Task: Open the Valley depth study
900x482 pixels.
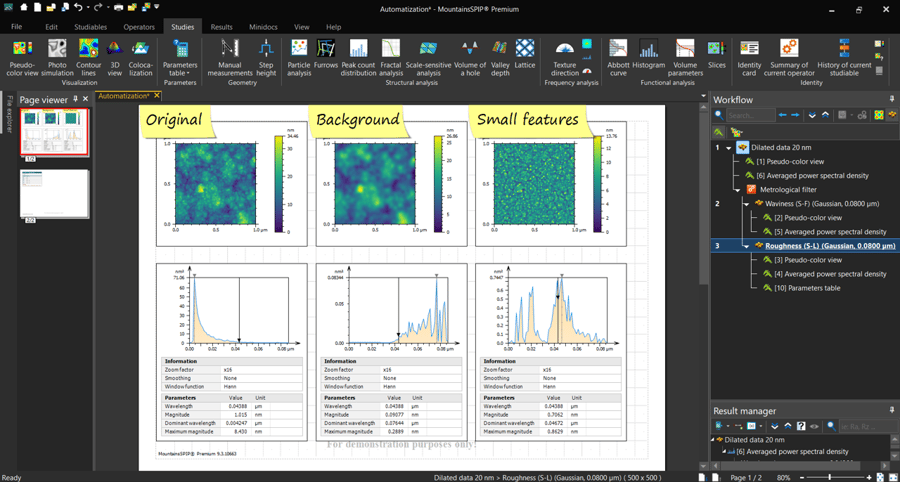Action: (500, 57)
